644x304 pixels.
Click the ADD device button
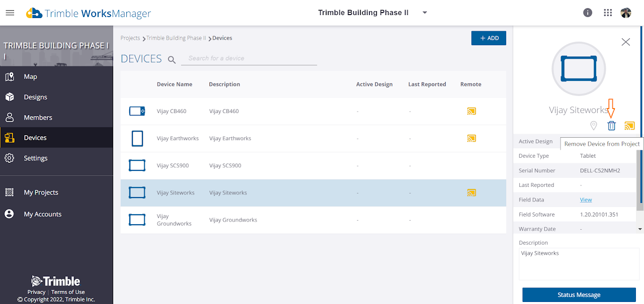[489, 38]
